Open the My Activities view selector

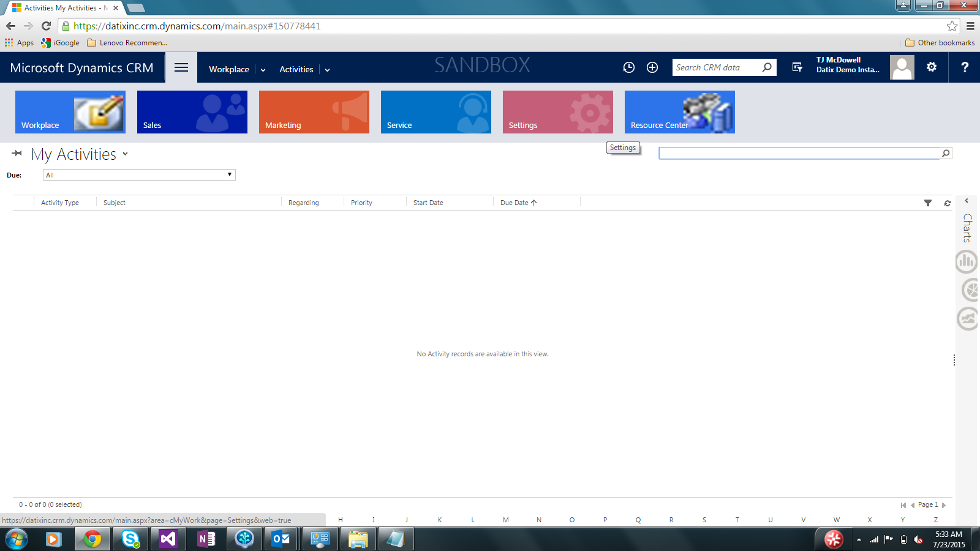tap(125, 154)
